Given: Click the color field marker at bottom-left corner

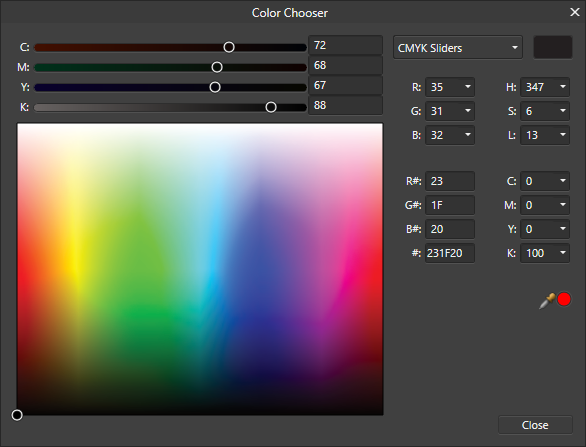Looking at the screenshot, I should [17, 415].
